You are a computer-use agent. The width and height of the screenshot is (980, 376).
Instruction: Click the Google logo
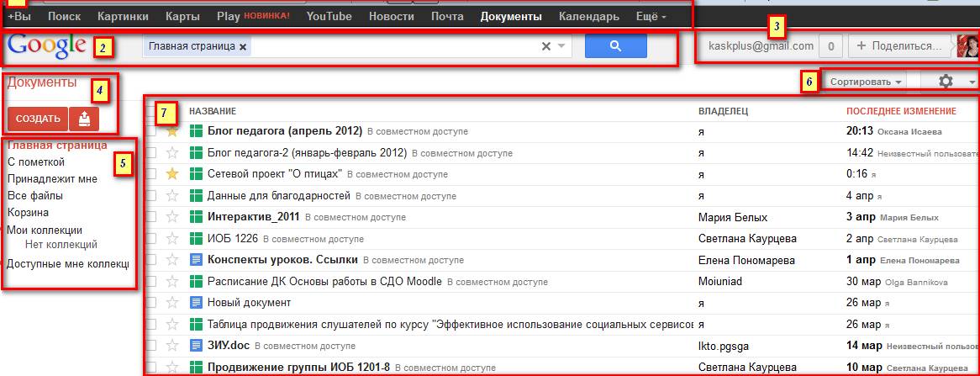(x=48, y=45)
